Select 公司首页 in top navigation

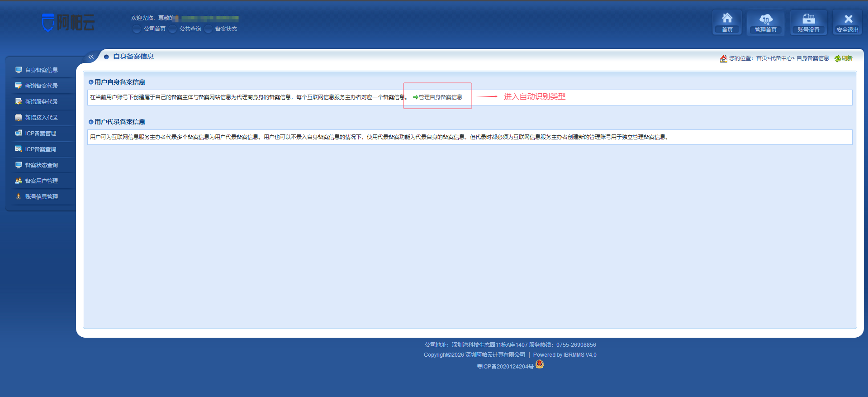[x=154, y=29]
